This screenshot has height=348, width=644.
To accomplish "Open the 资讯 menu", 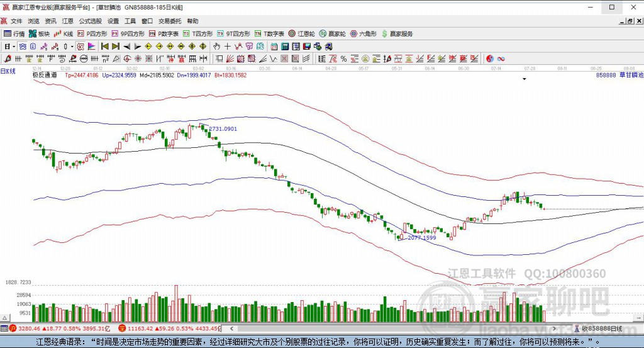I will coord(50,21).
